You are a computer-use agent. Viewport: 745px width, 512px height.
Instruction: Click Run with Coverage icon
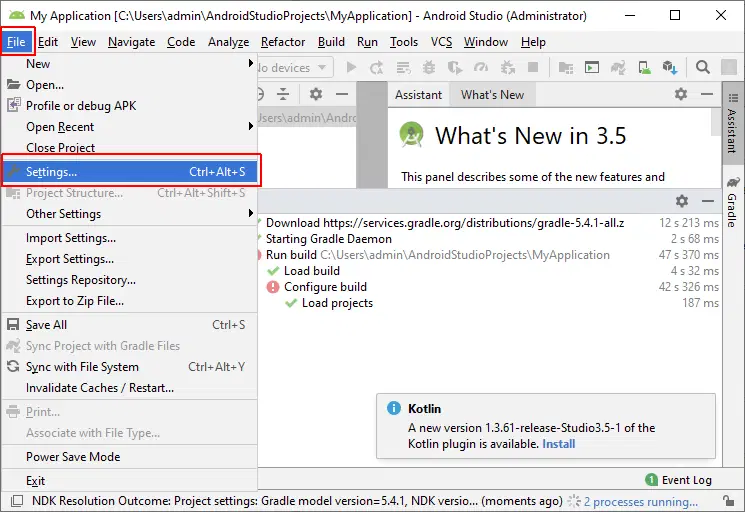coord(455,67)
